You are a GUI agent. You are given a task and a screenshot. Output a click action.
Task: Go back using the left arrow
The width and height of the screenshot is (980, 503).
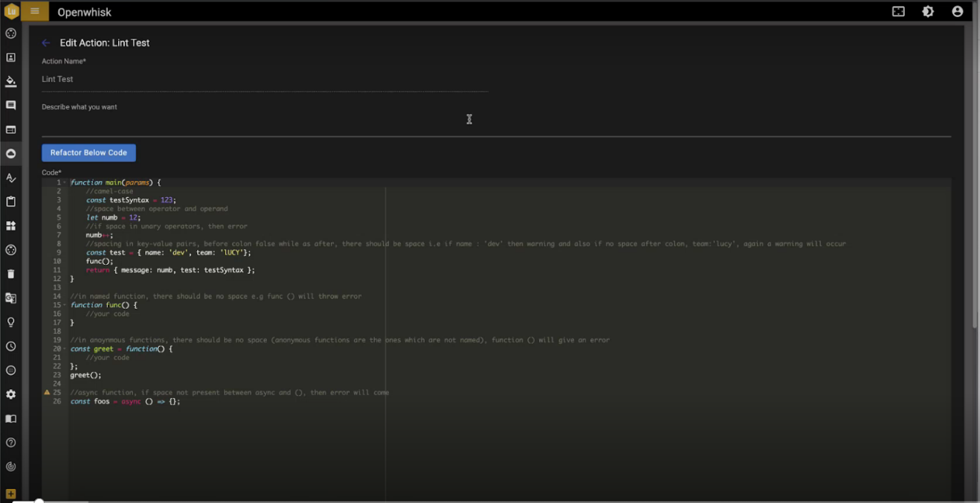click(46, 43)
